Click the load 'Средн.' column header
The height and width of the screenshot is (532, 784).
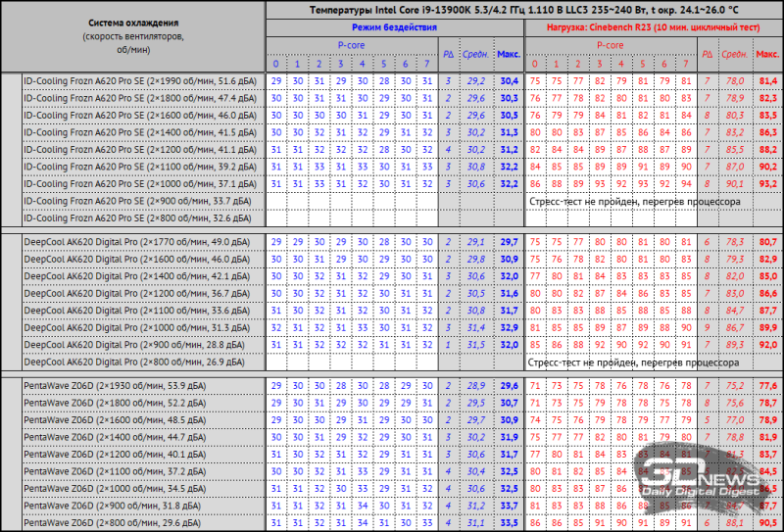[x=734, y=54]
